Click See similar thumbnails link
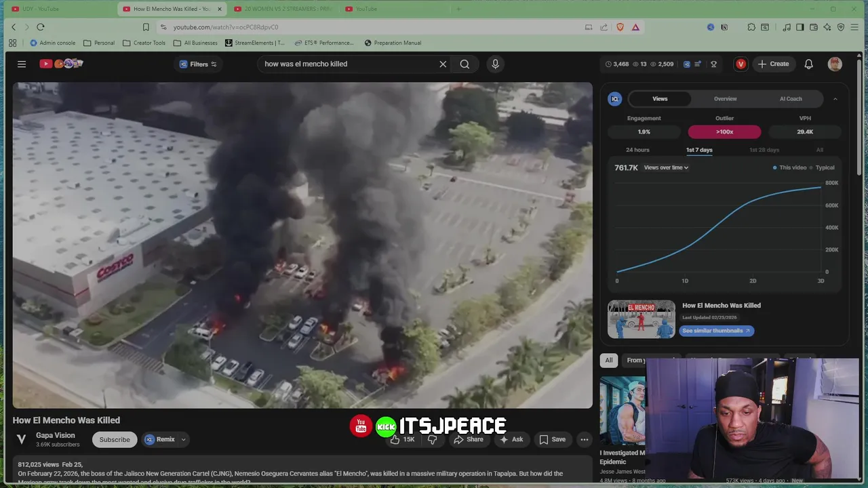 [x=716, y=331]
